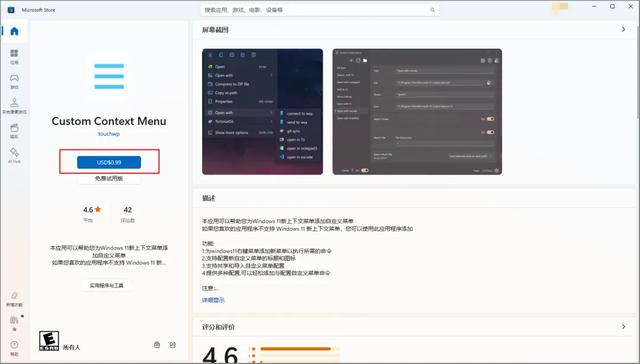
Task: Click the top orange rating distribution bar
Action: click(300, 349)
